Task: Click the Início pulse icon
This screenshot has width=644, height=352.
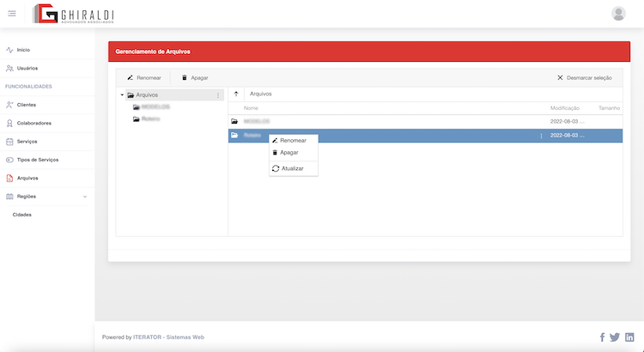Action: point(9,50)
